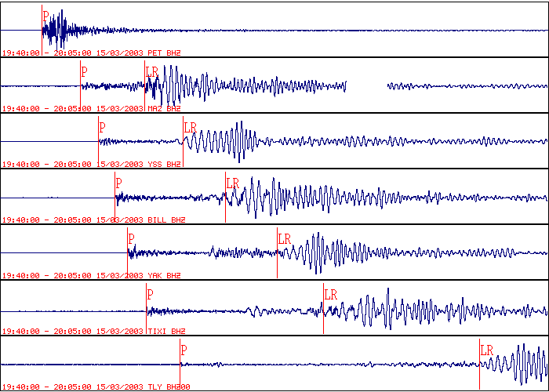Select the LR pick on YAK seismogram
This screenshot has height=392, width=549.
284,238
